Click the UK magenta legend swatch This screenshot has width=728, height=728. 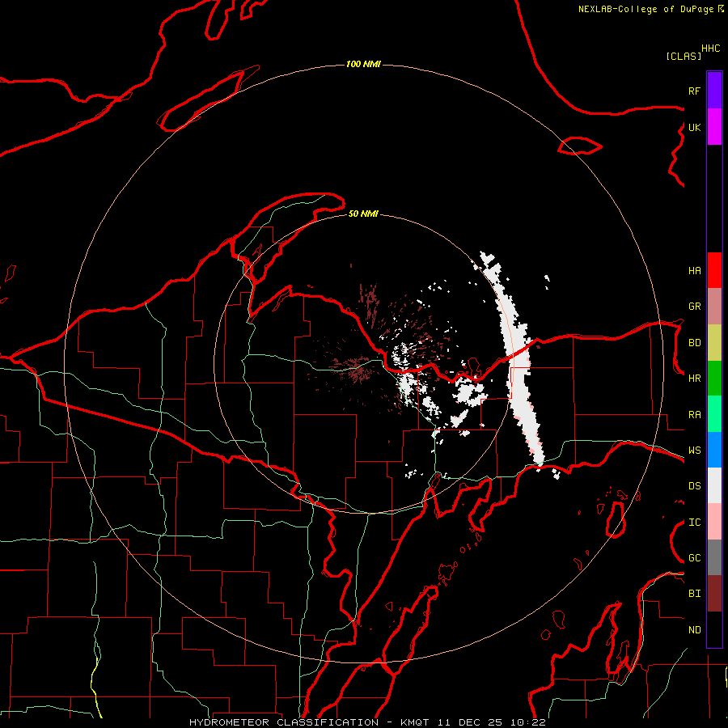(714, 126)
